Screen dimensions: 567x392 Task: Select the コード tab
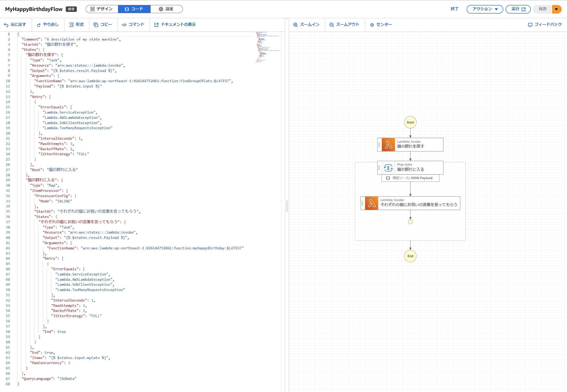134,9
